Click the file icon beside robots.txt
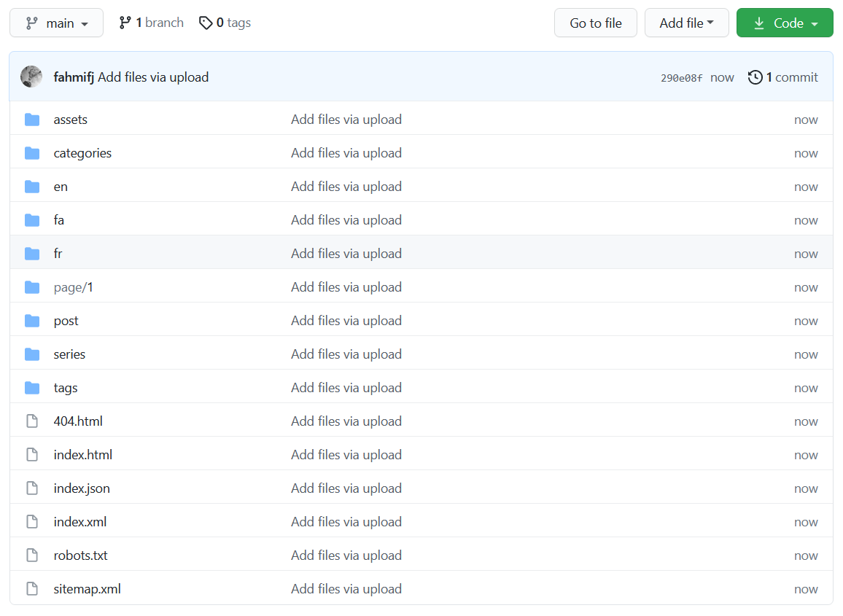 pyautogui.click(x=32, y=555)
